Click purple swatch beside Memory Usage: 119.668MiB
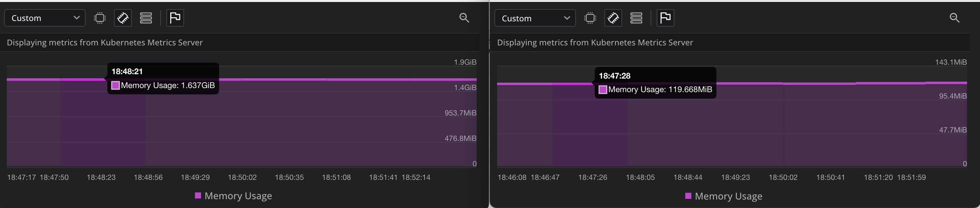 point(603,89)
